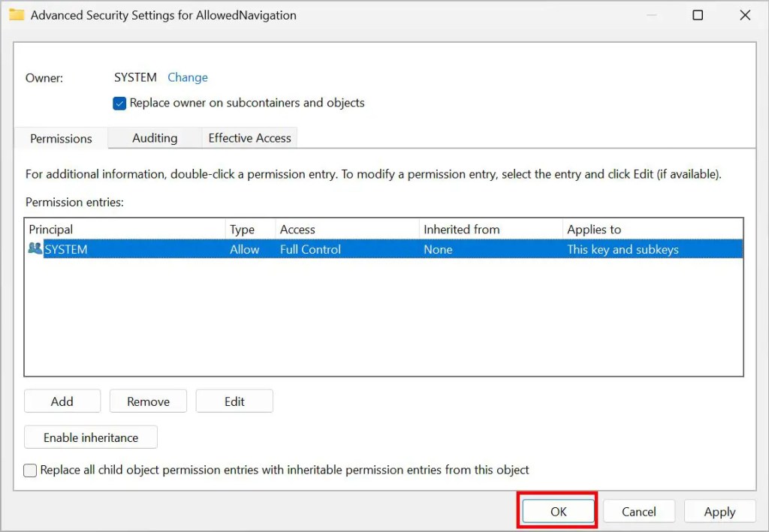Click the Add button
The width and height of the screenshot is (769, 532).
(x=62, y=401)
